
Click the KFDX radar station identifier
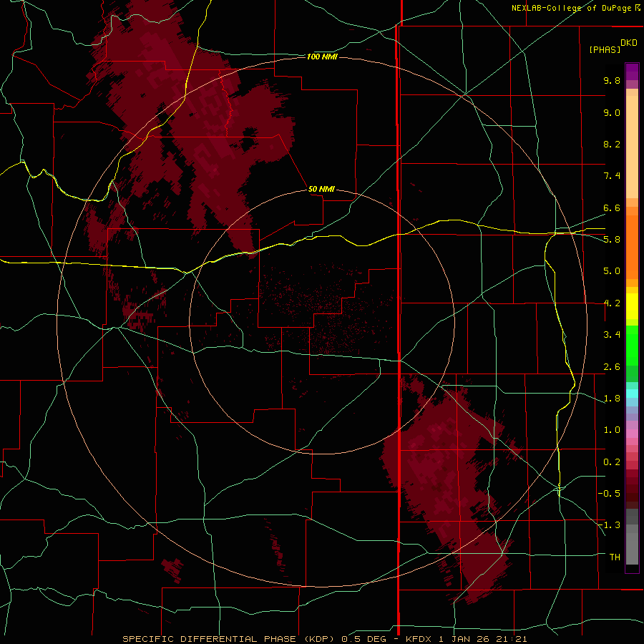[x=419, y=639]
